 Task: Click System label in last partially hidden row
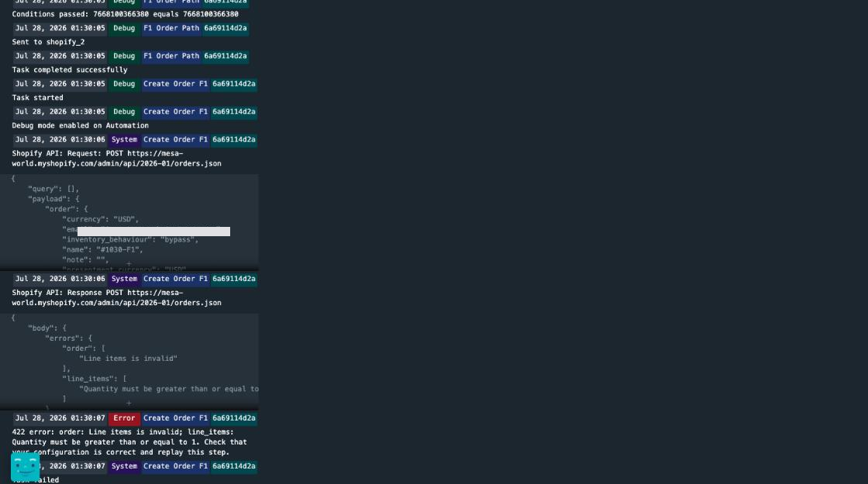[124, 466]
